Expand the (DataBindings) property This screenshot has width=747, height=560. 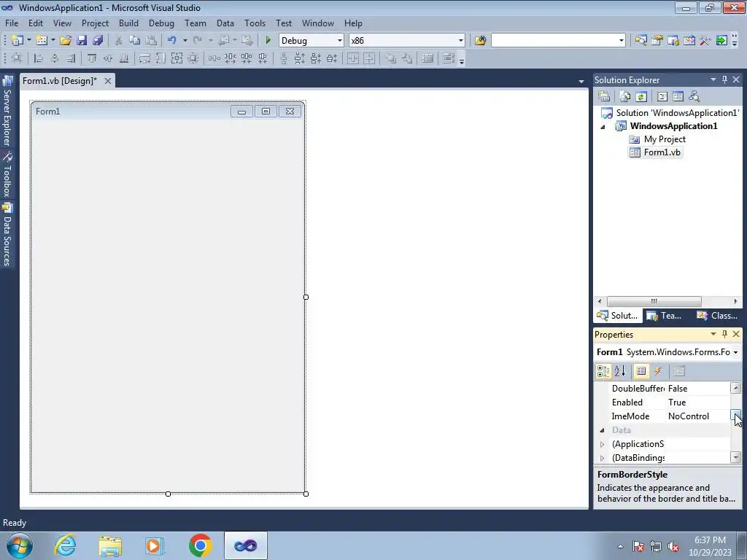coord(602,458)
